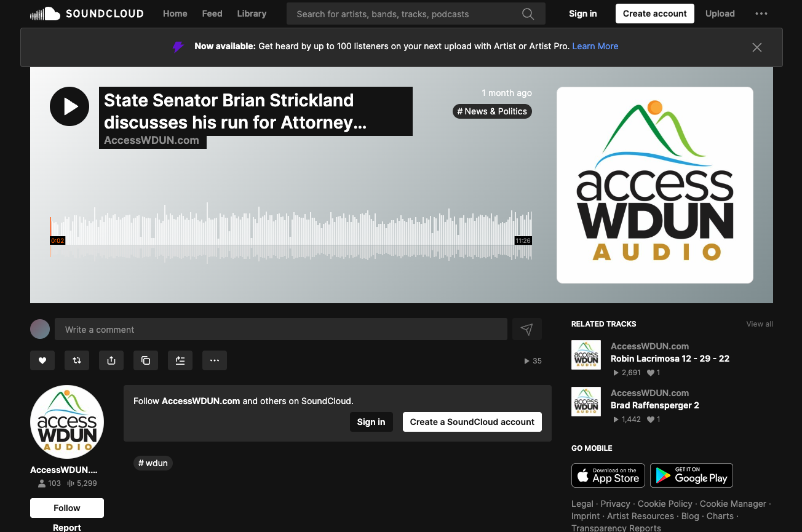Open the Learn More link
Image resolution: width=802 pixels, height=532 pixels.
pyautogui.click(x=595, y=46)
